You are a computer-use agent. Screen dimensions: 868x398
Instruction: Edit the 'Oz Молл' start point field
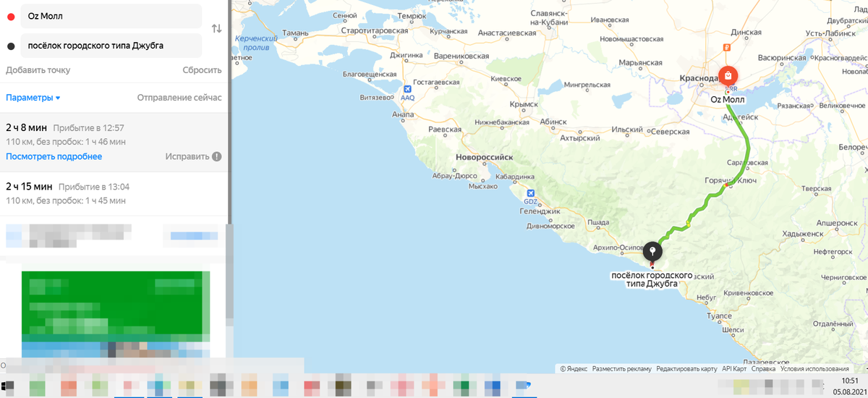(111, 16)
